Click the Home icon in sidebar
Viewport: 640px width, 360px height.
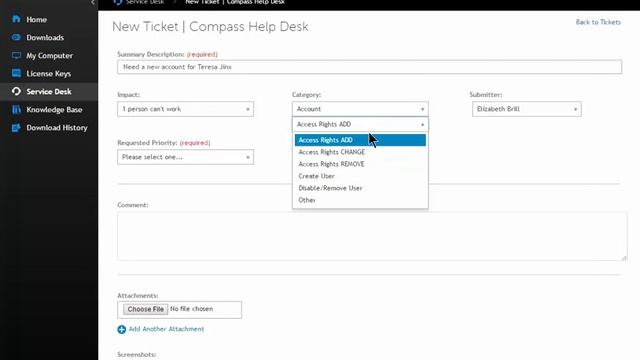click(16, 19)
